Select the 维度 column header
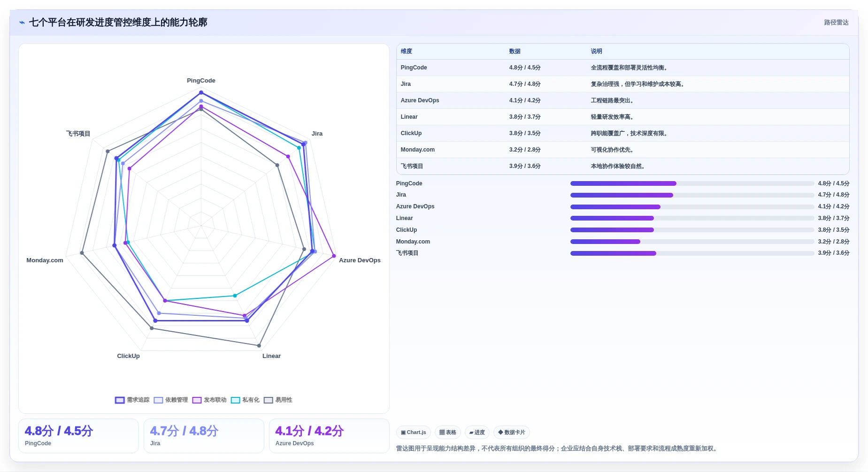 pyautogui.click(x=407, y=52)
